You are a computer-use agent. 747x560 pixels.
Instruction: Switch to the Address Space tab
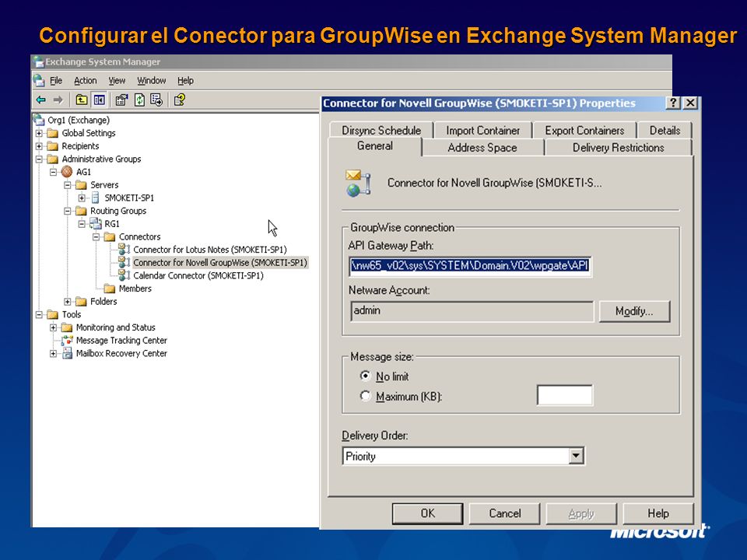tap(482, 148)
